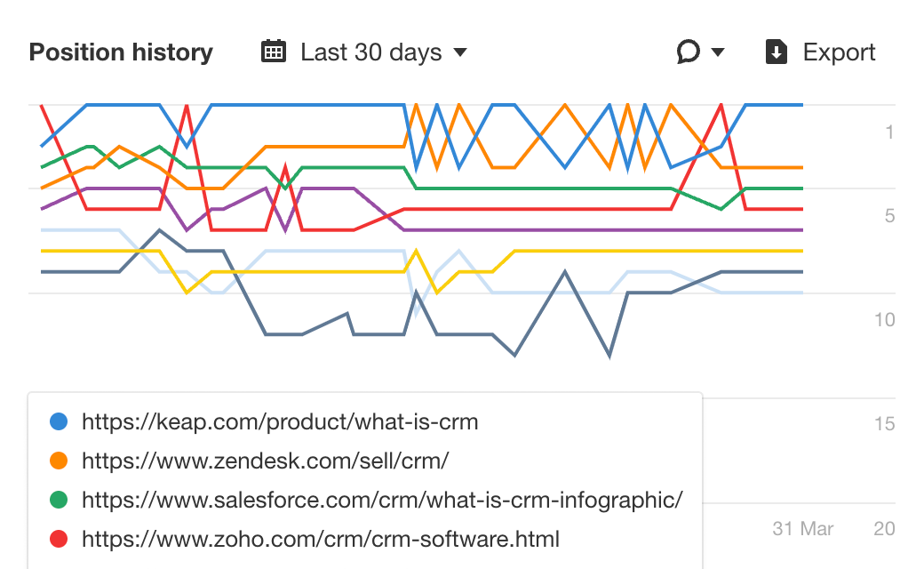Click the blue dot for keap.com legend entry

coord(59,421)
